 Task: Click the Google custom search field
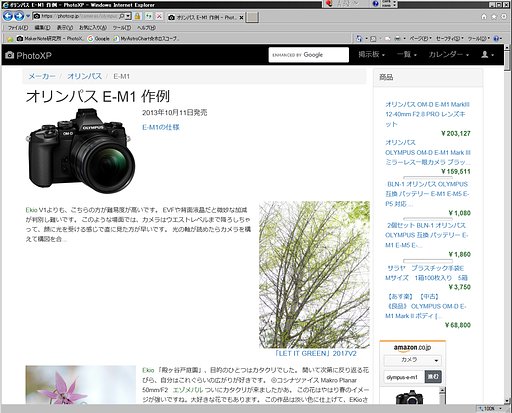point(309,55)
